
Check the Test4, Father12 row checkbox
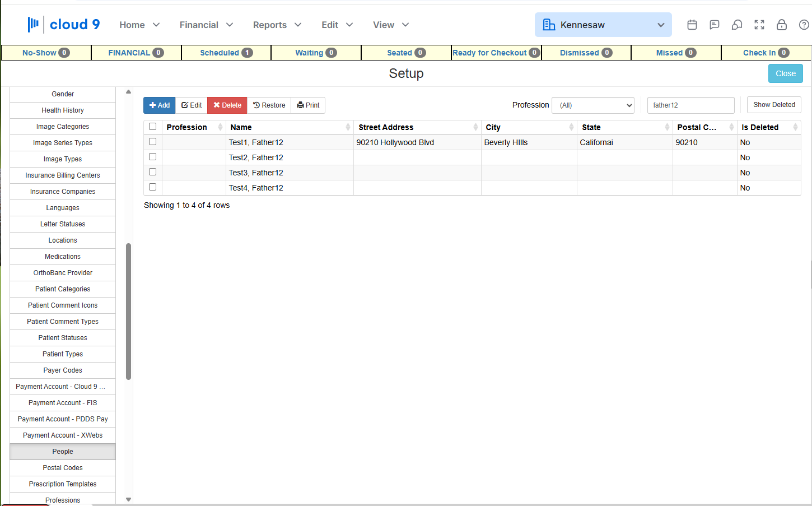(152, 187)
